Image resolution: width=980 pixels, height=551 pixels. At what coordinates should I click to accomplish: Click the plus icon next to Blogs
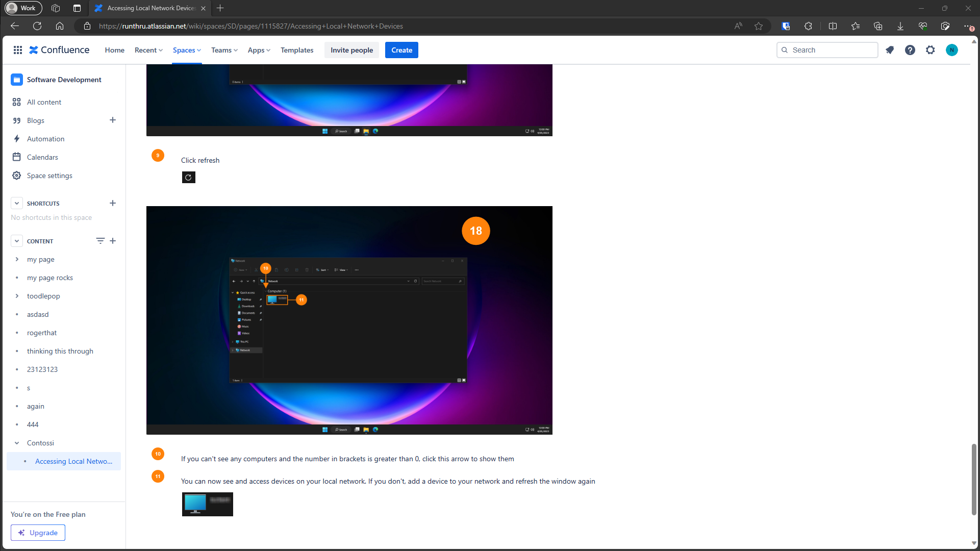[113, 120]
